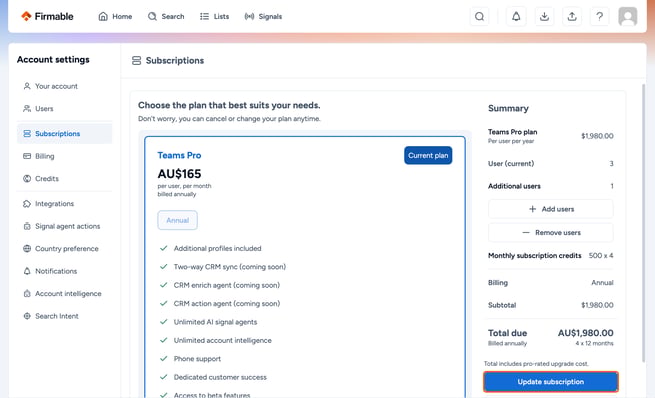The image size is (655, 398).
Task: Click the icon beside Account intelligence
Action: [27, 294]
